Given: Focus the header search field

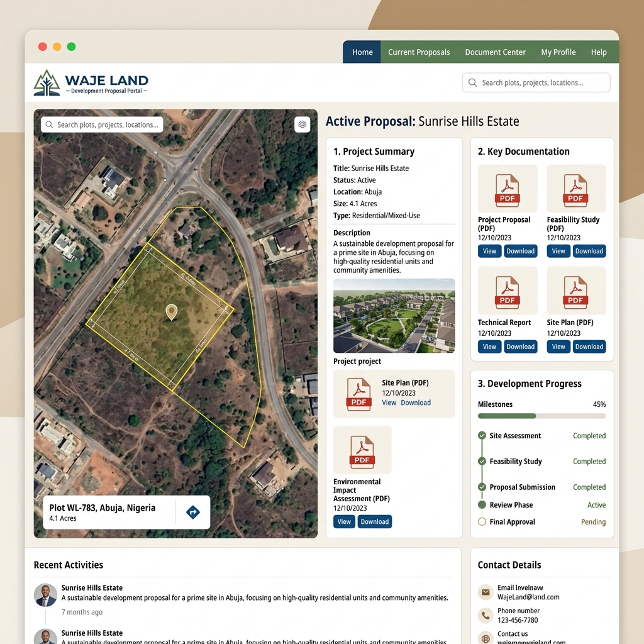Looking at the screenshot, I should pyautogui.click(x=536, y=82).
